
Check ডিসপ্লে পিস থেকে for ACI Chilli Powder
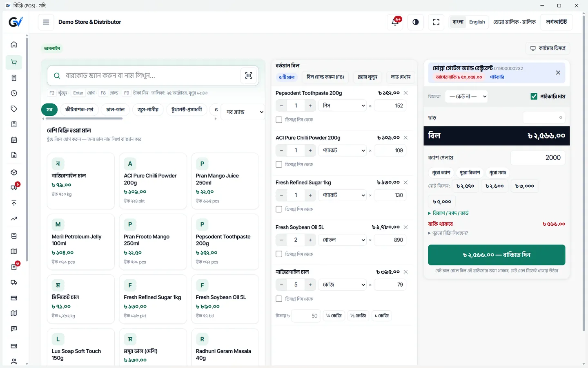click(x=279, y=164)
